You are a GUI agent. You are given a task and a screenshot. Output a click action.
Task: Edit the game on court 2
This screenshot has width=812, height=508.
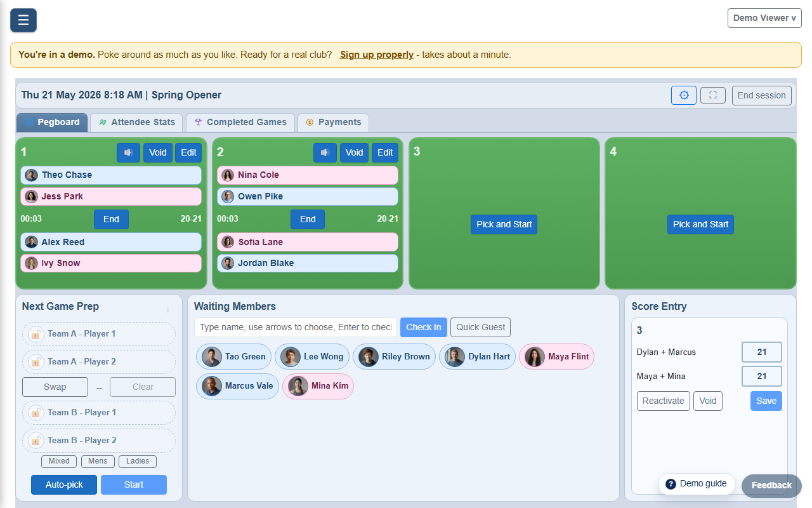[386, 152]
